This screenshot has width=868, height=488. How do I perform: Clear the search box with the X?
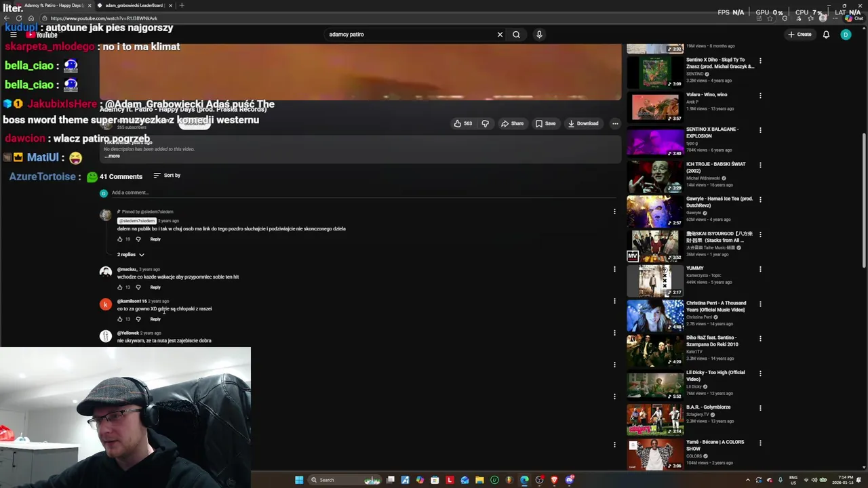pyautogui.click(x=500, y=35)
